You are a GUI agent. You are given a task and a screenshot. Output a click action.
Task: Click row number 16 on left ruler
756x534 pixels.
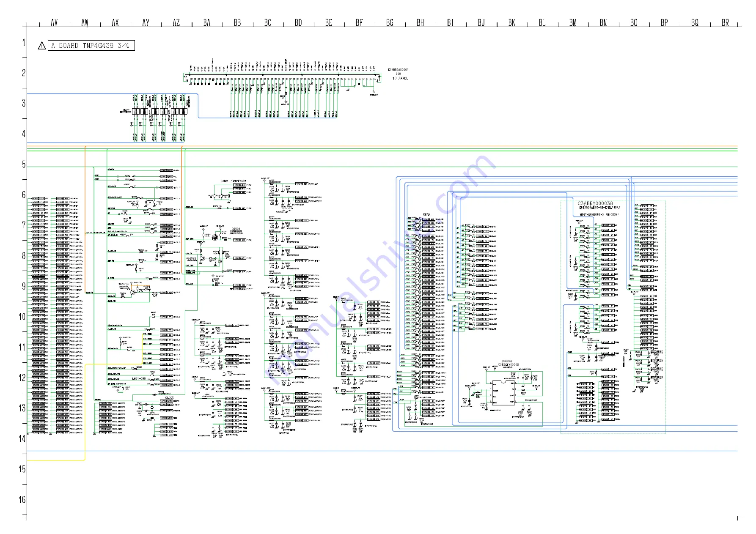pos(22,499)
